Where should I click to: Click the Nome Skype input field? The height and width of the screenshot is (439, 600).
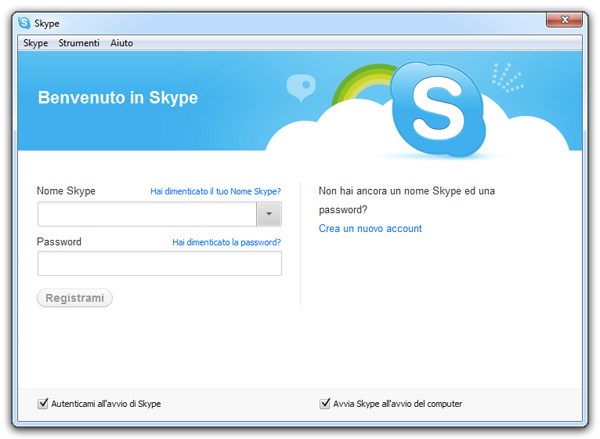click(147, 214)
